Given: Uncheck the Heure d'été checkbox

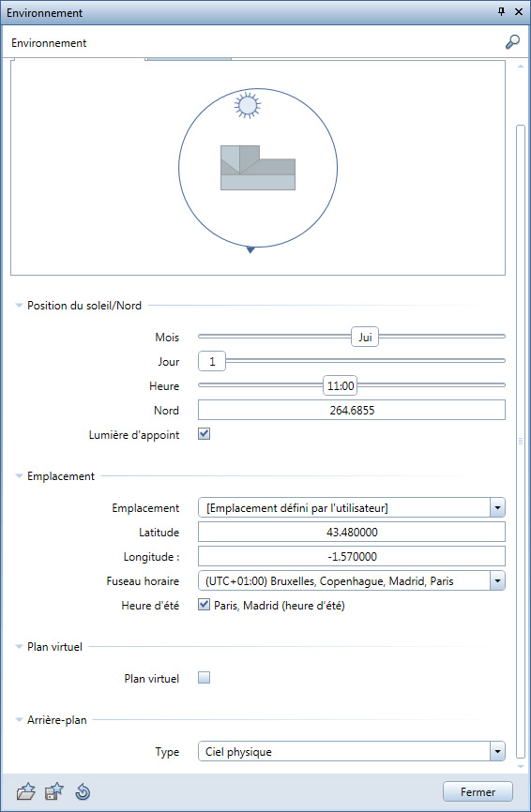Looking at the screenshot, I should [x=205, y=605].
